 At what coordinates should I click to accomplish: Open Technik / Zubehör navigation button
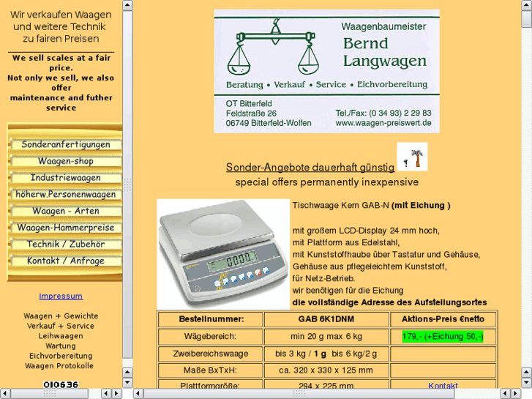coord(66,245)
